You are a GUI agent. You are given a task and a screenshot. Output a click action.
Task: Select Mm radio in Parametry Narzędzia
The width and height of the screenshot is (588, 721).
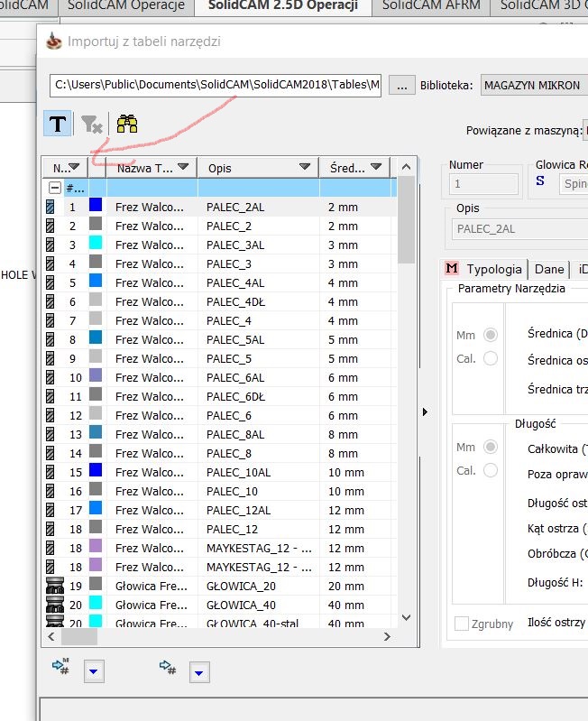(x=491, y=335)
